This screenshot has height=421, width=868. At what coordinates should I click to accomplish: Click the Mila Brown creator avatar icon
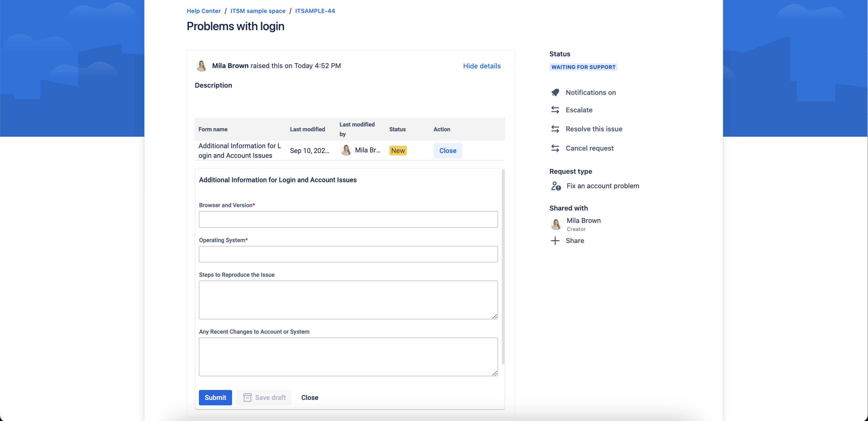coord(555,223)
